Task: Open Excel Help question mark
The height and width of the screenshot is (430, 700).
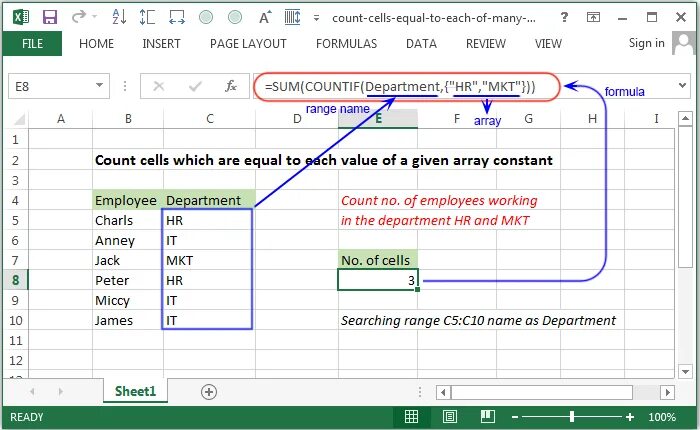Action: (x=564, y=17)
